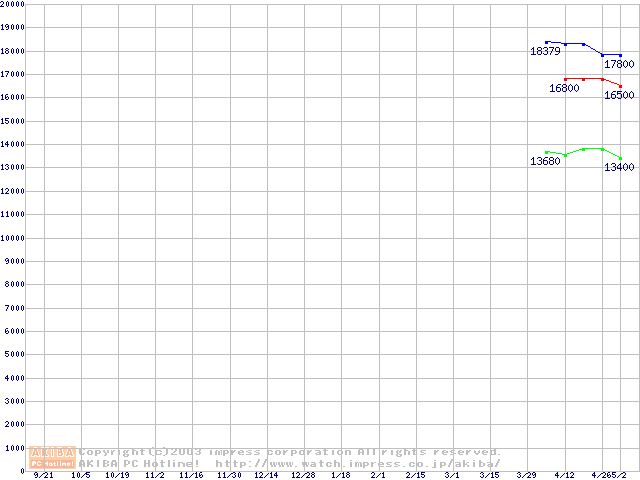Click the 20000 value on y-axis
The image size is (640, 480).
click(x=13, y=4)
